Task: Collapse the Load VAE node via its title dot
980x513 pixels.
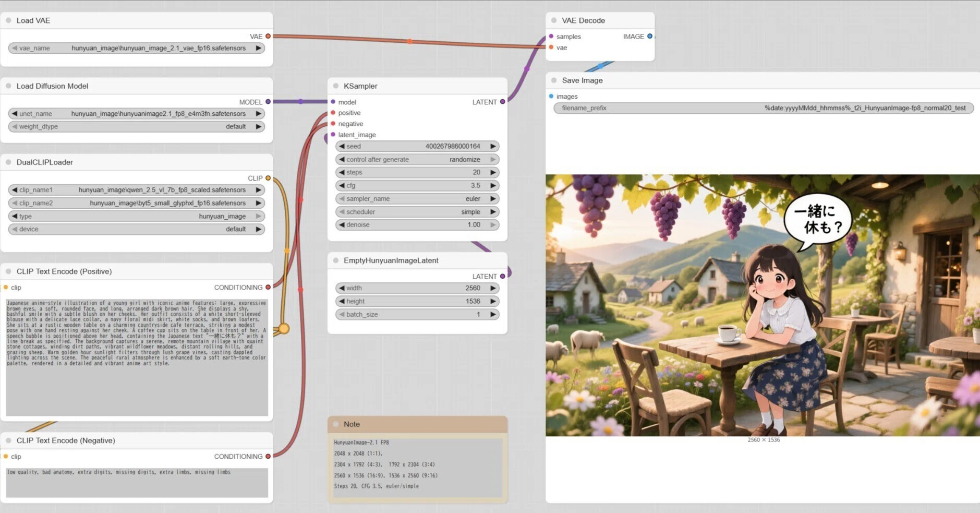Action: (x=8, y=20)
